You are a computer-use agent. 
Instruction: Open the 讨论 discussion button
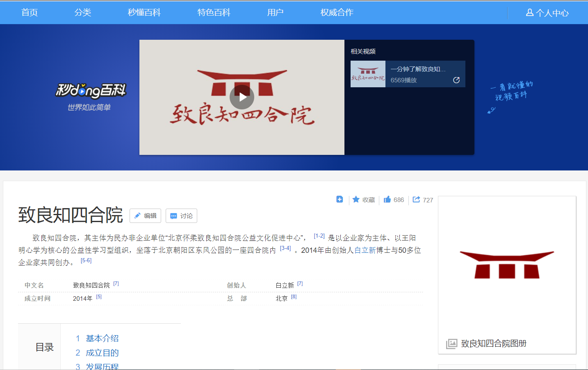(x=181, y=216)
